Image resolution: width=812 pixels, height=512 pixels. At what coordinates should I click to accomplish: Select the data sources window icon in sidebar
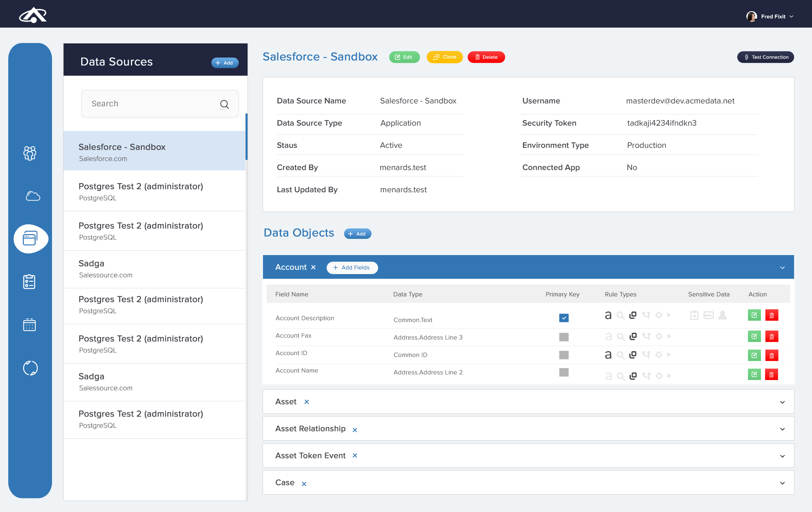(31, 239)
